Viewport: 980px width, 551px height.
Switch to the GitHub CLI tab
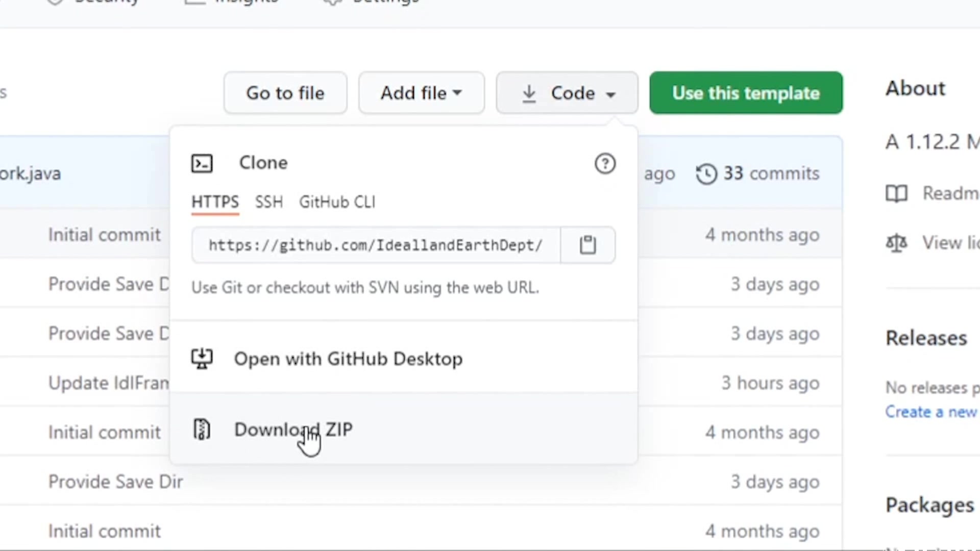click(x=337, y=202)
